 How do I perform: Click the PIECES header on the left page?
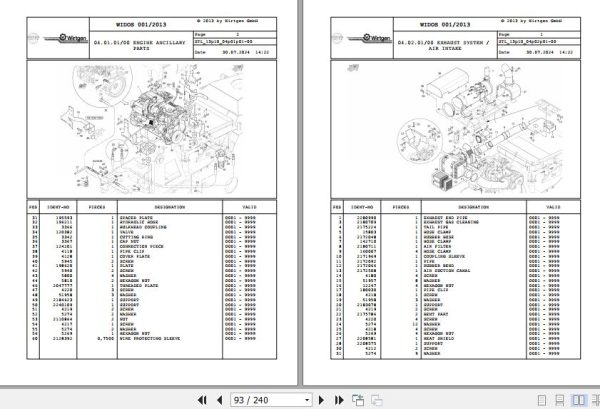[97, 207]
